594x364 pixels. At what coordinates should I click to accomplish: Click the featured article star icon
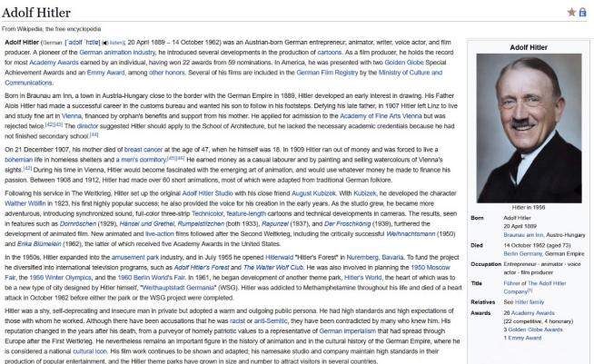(571, 13)
